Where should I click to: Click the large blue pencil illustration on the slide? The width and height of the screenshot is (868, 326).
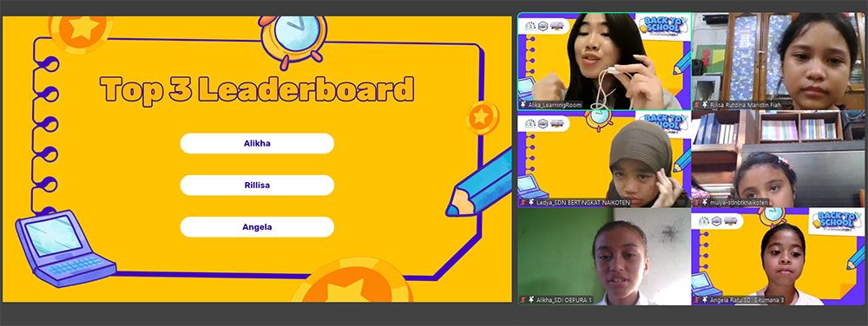click(479, 184)
